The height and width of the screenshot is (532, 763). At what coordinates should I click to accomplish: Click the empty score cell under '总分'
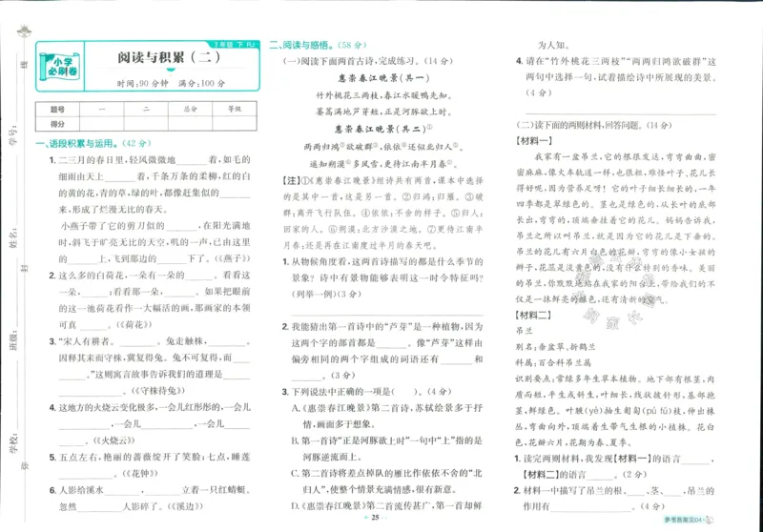tap(190, 124)
